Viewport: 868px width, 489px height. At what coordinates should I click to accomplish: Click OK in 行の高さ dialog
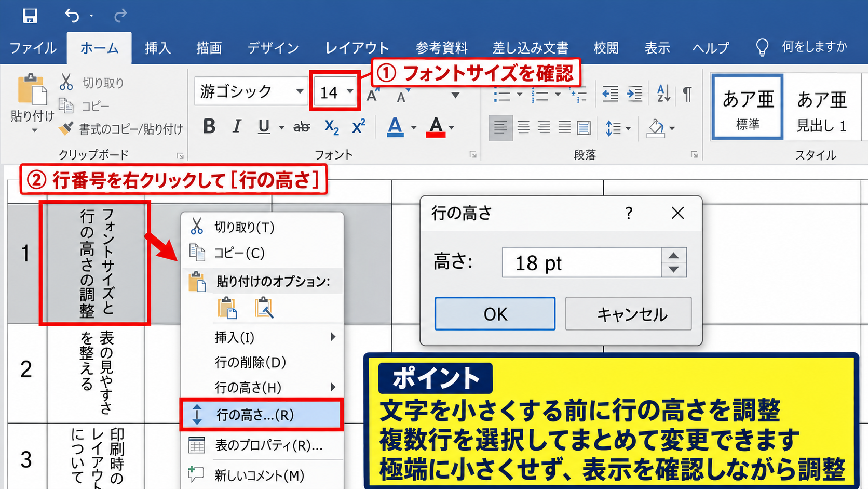pos(495,314)
